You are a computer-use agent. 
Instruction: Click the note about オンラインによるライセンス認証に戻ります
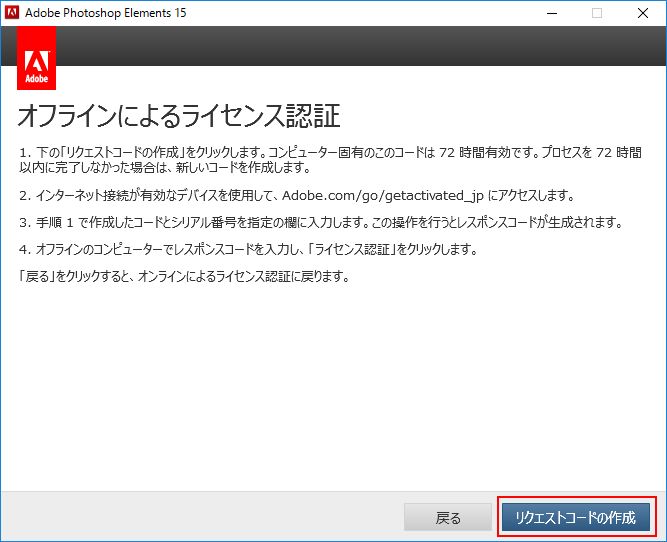pyautogui.click(x=184, y=277)
